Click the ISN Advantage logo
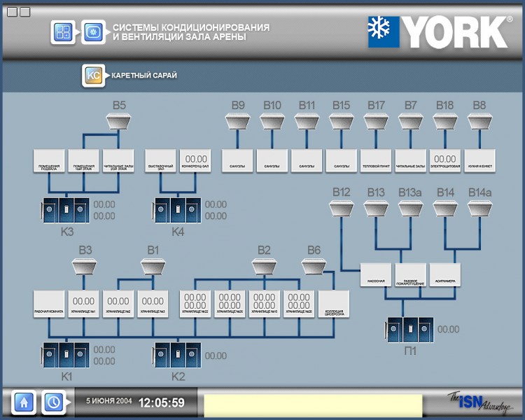The width and height of the screenshot is (525, 420). click(480, 402)
